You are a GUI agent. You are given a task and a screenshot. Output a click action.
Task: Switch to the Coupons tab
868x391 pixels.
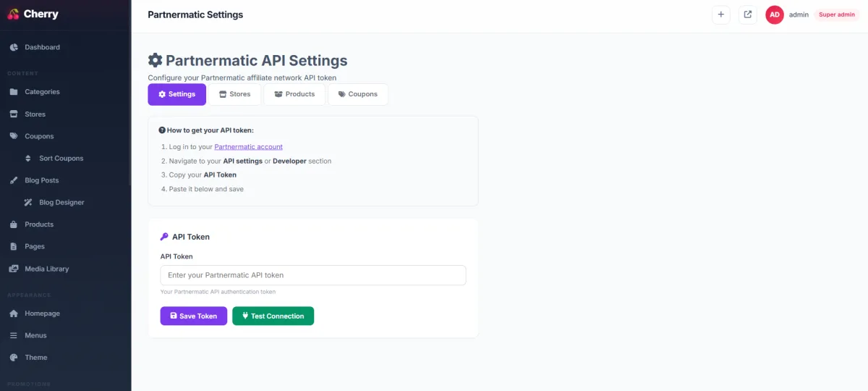click(358, 94)
